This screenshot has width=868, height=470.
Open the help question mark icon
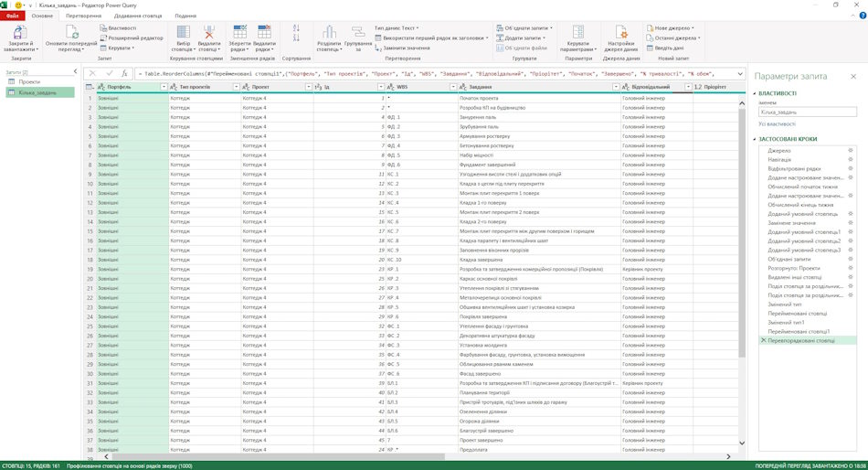pyautogui.click(x=863, y=16)
